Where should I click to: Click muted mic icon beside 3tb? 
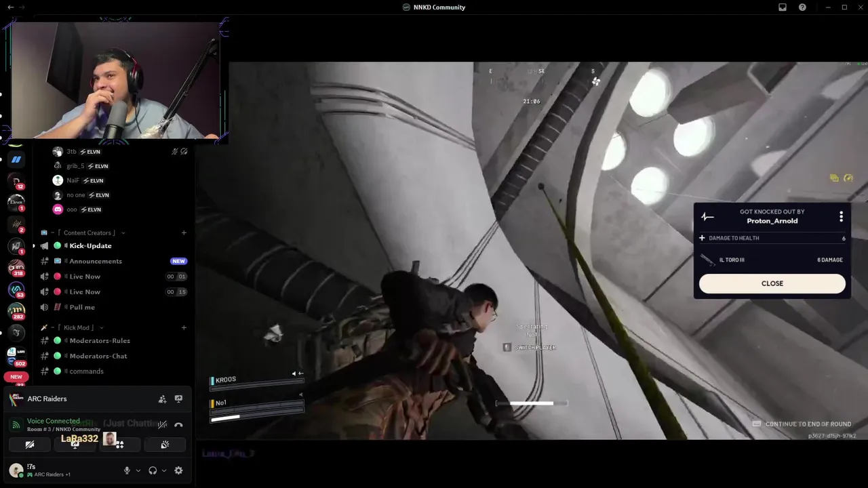(x=175, y=152)
